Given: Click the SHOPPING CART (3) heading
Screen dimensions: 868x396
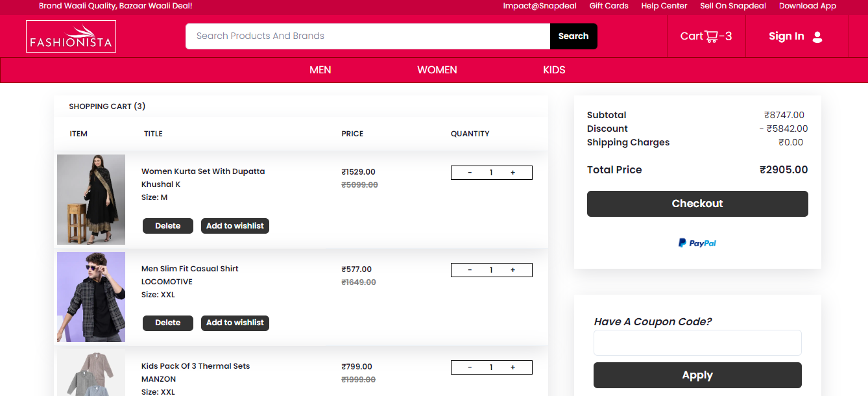Looking at the screenshot, I should click(x=107, y=106).
